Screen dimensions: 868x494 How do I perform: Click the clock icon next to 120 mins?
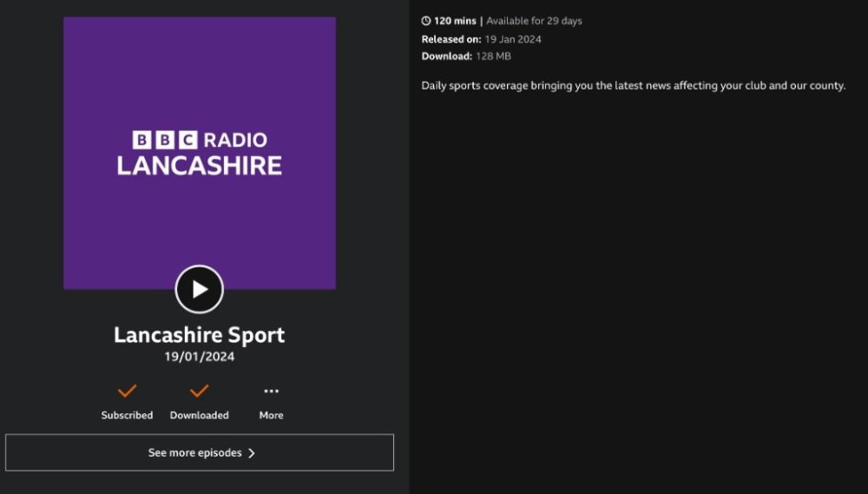(426, 21)
